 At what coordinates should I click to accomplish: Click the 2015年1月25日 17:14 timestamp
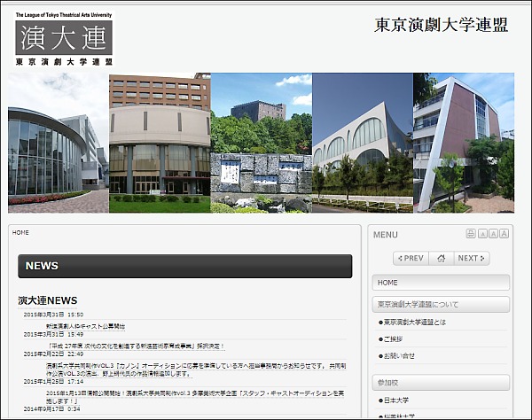pos(53,381)
